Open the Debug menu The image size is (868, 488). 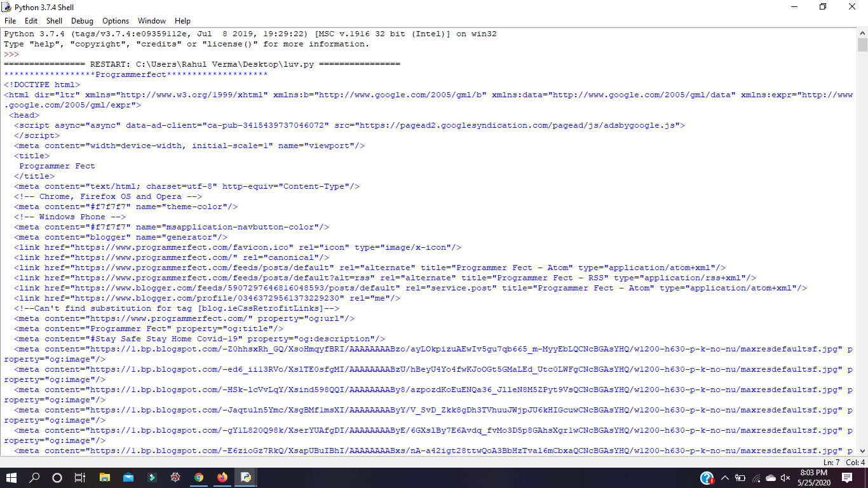pos(82,21)
